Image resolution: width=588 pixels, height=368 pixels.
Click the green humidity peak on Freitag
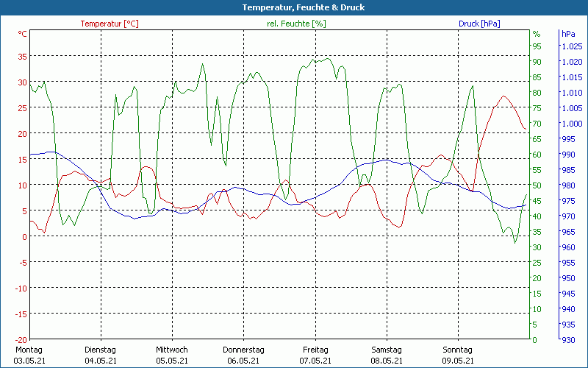click(x=327, y=58)
